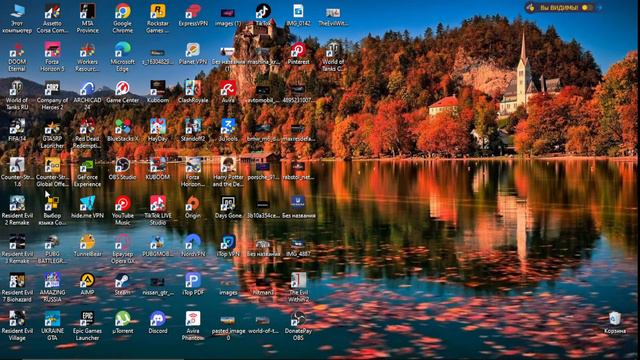
Task: Open Counter-Strike 1.6 shortcut
Action: click(x=17, y=172)
